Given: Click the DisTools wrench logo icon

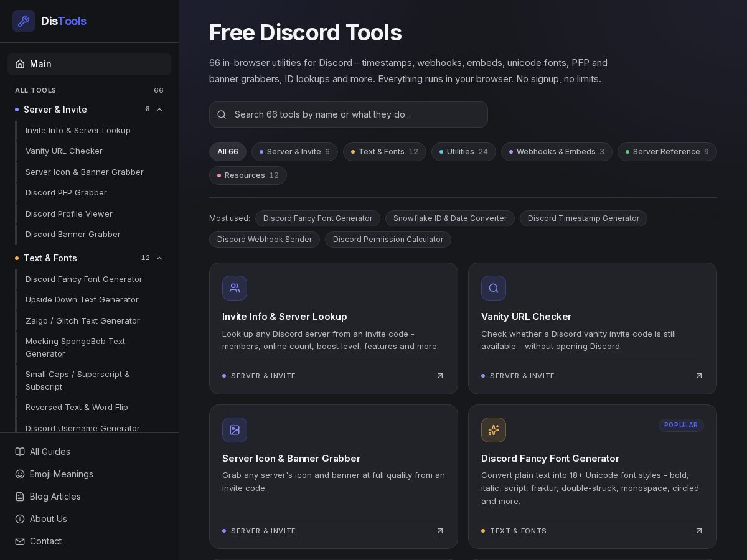Looking at the screenshot, I should pyautogui.click(x=24, y=21).
